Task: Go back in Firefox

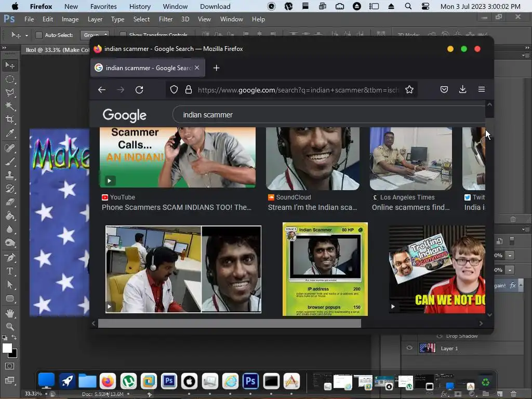Action: coord(102,90)
